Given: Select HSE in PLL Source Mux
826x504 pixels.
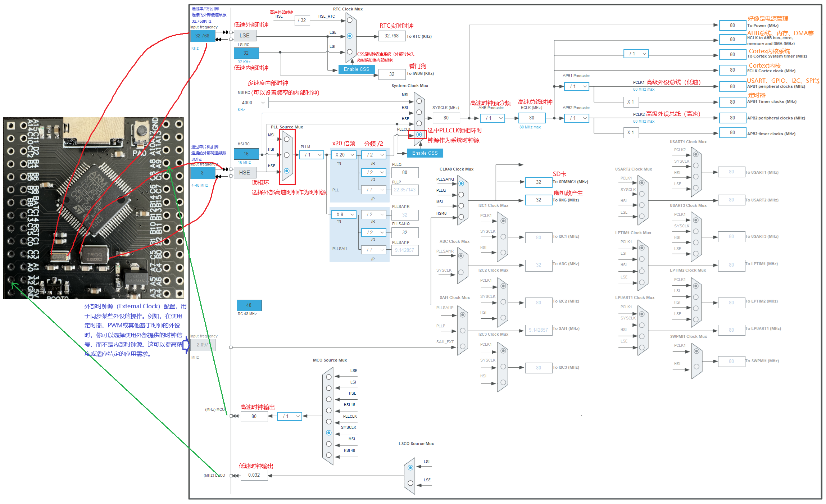Looking at the screenshot, I should (x=287, y=171).
